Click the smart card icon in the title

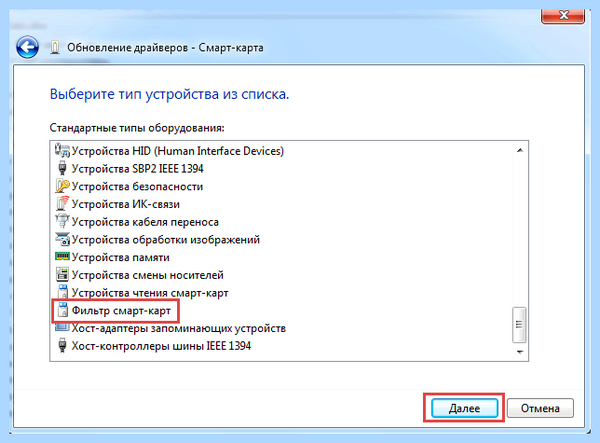click(55, 47)
